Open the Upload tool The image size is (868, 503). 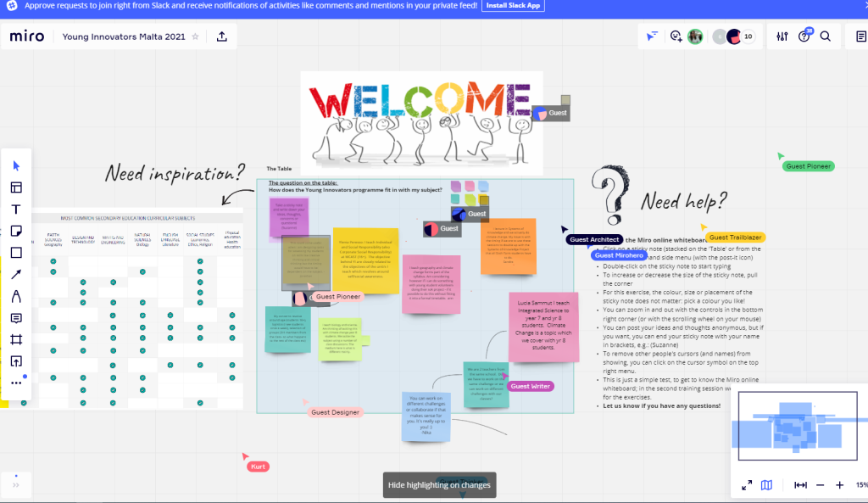[x=16, y=361]
